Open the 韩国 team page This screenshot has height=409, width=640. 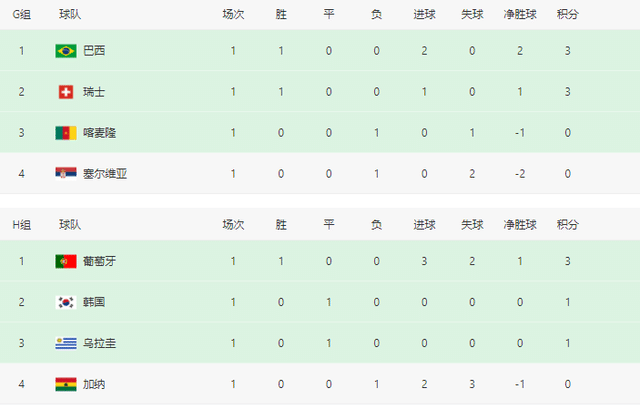click(x=94, y=302)
